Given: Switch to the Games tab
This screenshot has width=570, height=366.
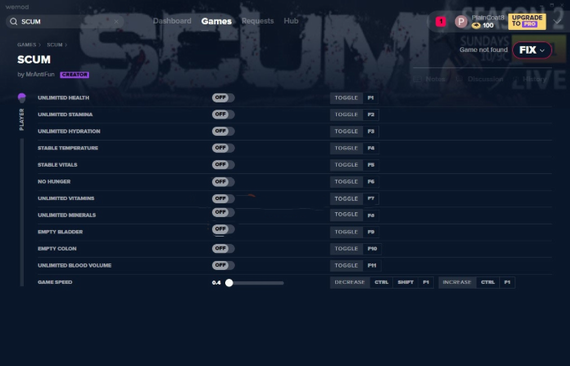Looking at the screenshot, I should 216,21.
